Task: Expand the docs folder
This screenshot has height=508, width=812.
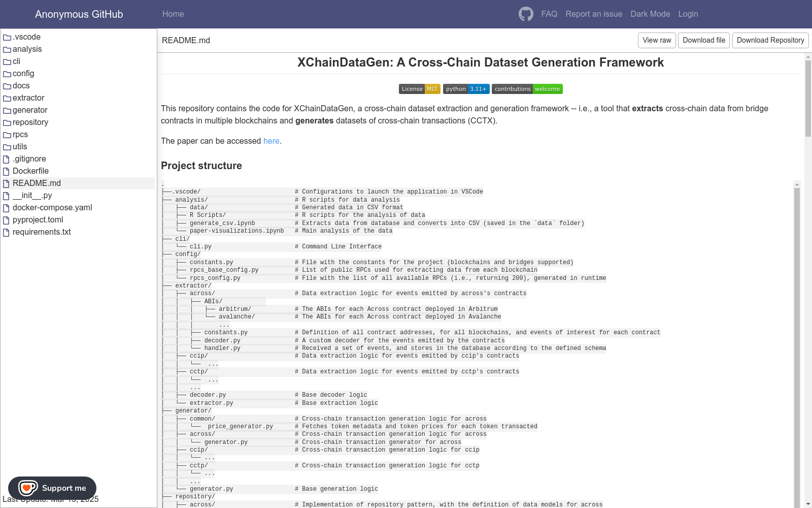Action: click(x=21, y=86)
